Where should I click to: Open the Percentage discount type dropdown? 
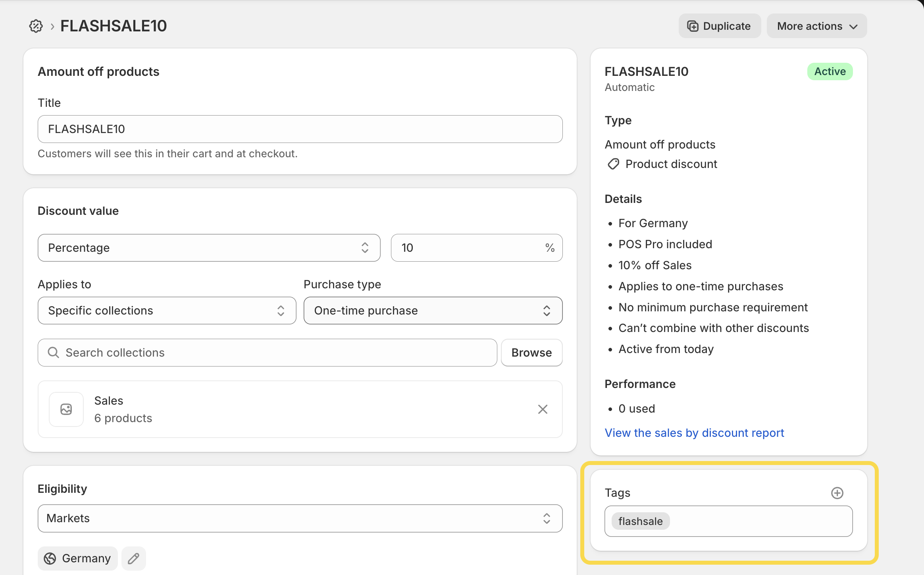(209, 248)
